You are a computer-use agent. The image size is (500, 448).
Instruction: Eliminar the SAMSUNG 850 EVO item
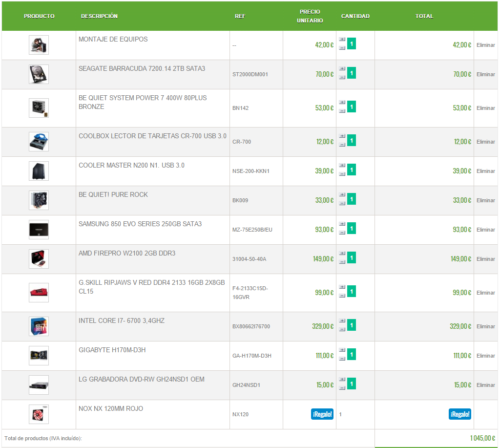[486, 230]
